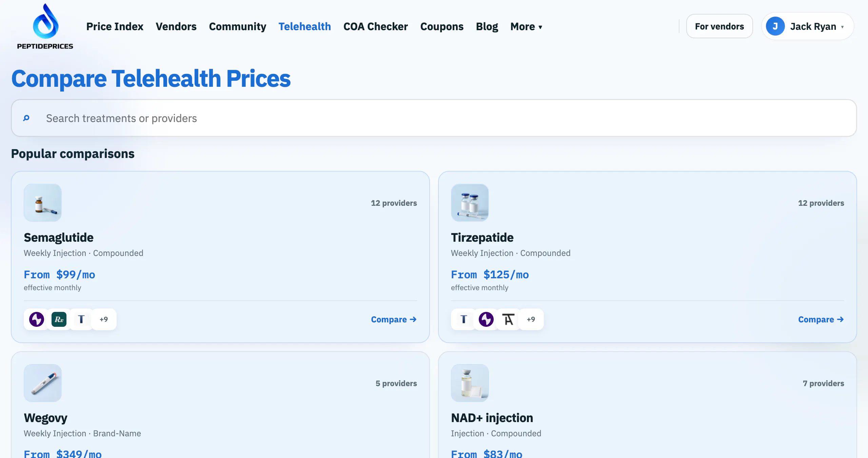The image size is (868, 458).
Task: Click Compare link in the Tirzepatide card
Action: 821,319
